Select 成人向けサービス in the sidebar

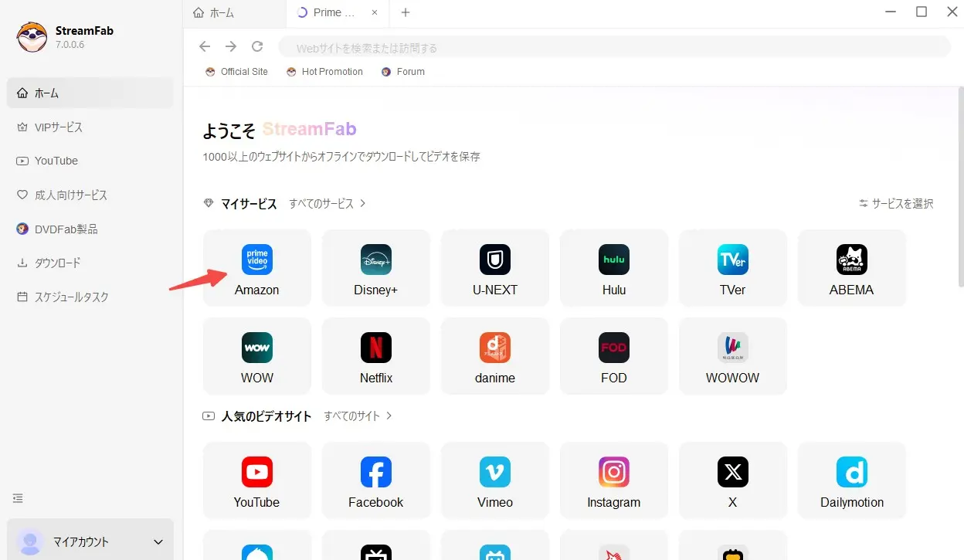point(90,195)
